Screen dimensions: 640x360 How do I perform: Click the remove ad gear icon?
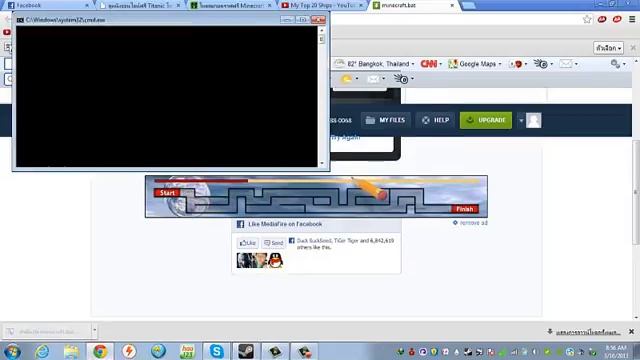(x=455, y=223)
